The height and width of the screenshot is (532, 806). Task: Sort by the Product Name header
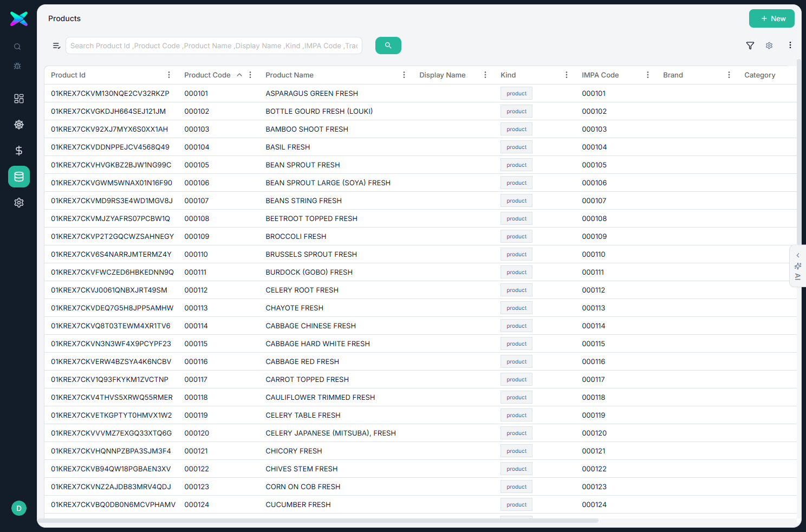tap(289, 75)
